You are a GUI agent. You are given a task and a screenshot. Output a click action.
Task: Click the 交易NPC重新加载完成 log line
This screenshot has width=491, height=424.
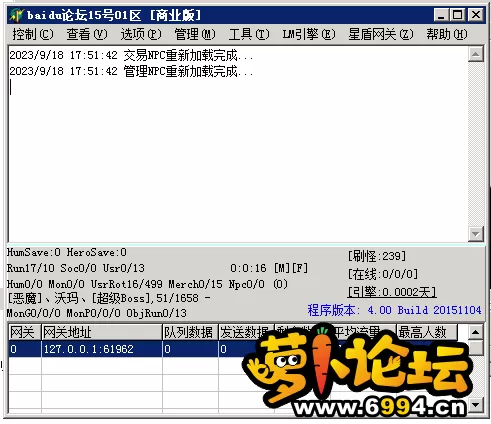click(x=131, y=55)
